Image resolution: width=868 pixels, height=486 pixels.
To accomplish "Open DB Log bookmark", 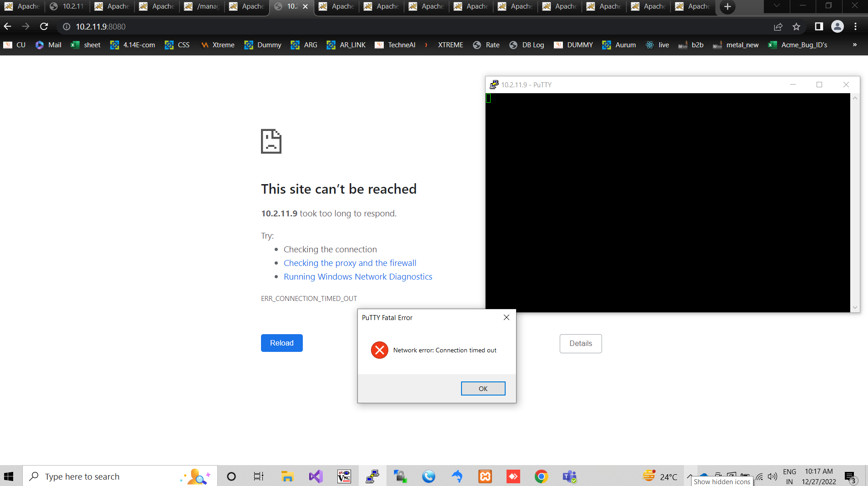I will (x=527, y=45).
